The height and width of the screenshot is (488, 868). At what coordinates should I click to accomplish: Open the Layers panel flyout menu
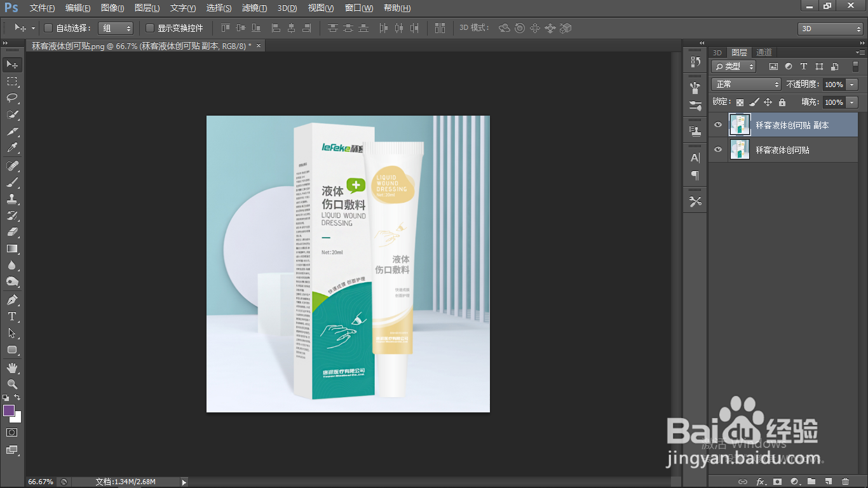862,52
